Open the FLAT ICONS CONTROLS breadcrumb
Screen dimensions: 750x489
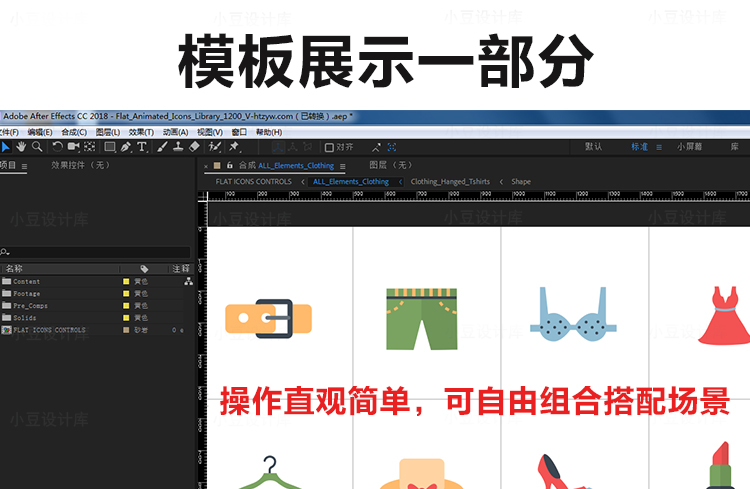pyautogui.click(x=254, y=182)
